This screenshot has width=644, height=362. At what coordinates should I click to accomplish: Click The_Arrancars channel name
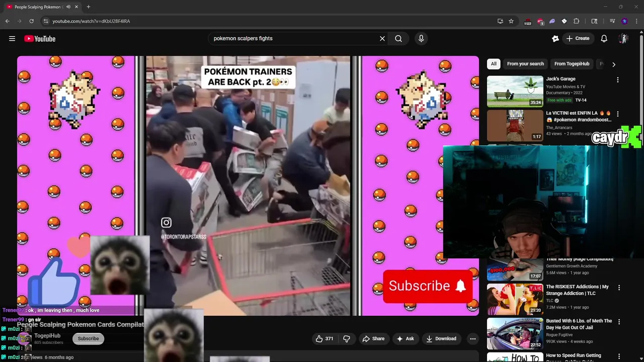pyautogui.click(x=559, y=128)
